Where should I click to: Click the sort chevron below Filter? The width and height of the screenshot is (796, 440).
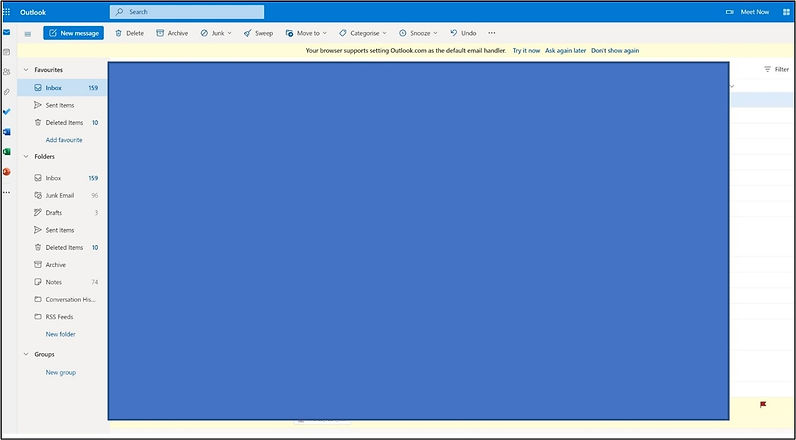[732, 86]
